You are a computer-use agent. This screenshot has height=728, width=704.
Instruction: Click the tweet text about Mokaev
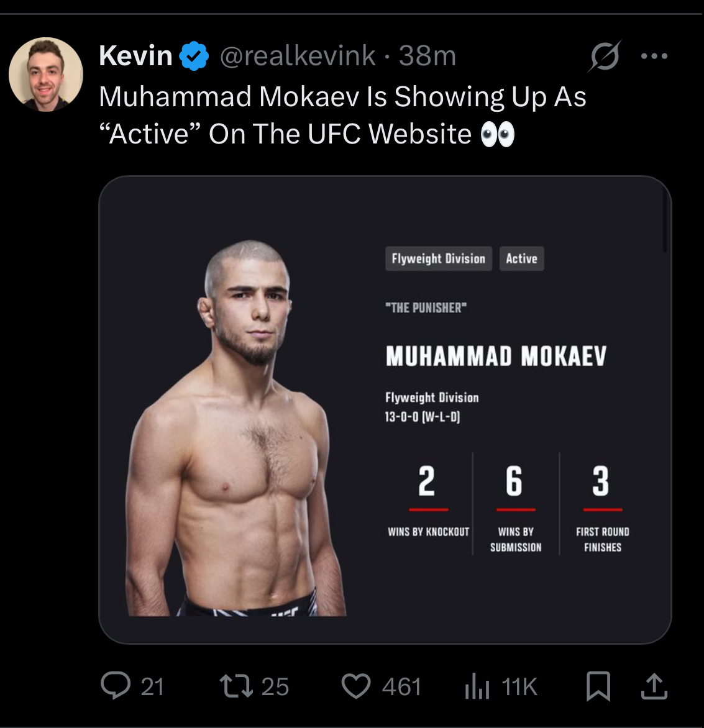(342, 98)
